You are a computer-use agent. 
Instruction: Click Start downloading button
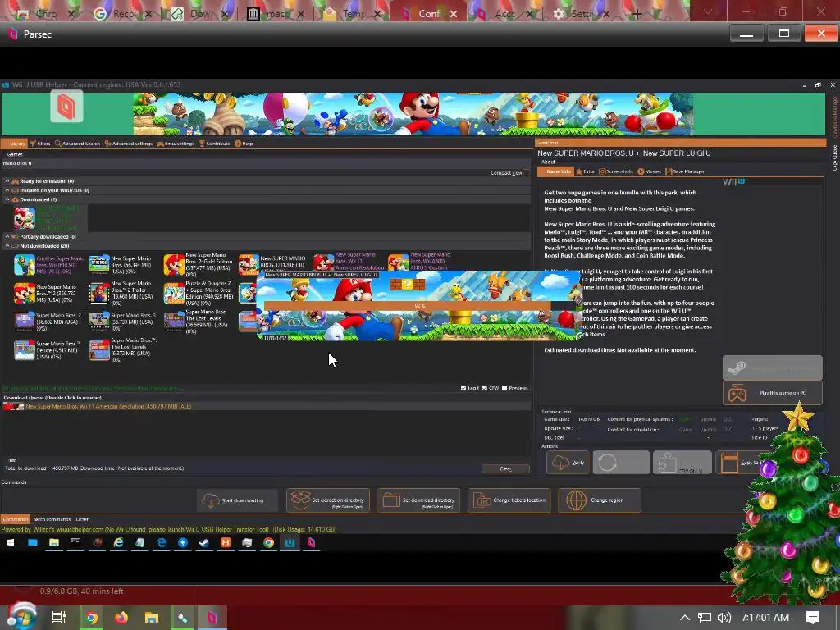point(237,500)
